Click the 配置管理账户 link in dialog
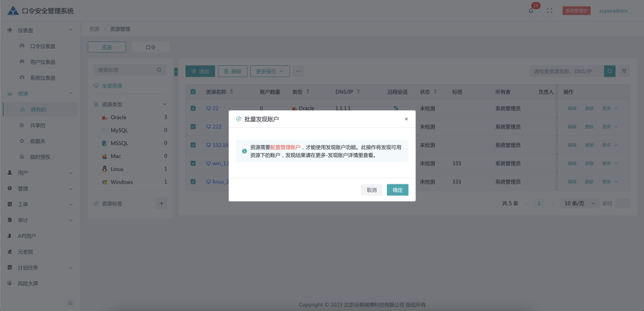This screenshot has height=311, width=644. click(x=285, y=147)
